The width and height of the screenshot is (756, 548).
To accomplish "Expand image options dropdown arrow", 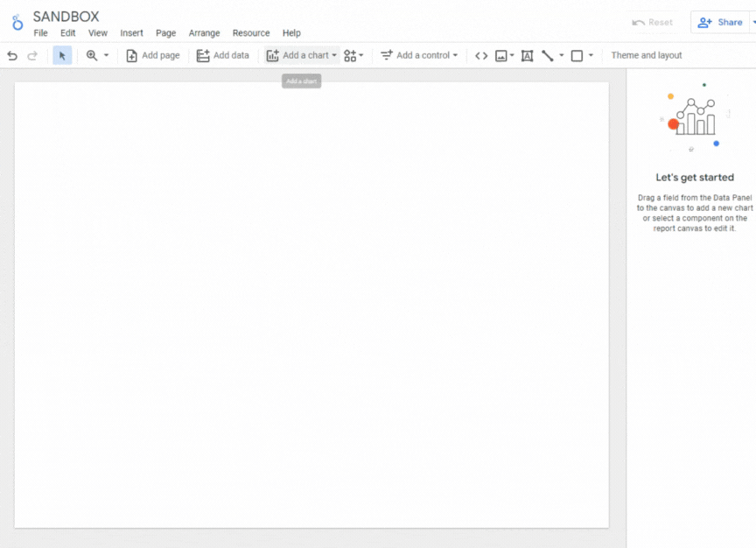I will point(512,55).
